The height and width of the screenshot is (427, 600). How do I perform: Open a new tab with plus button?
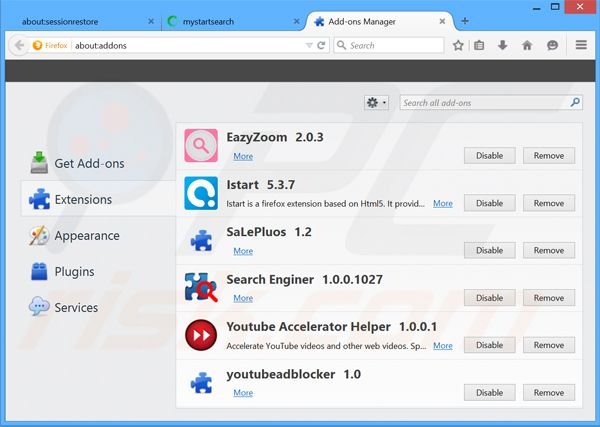click(465, 21)
